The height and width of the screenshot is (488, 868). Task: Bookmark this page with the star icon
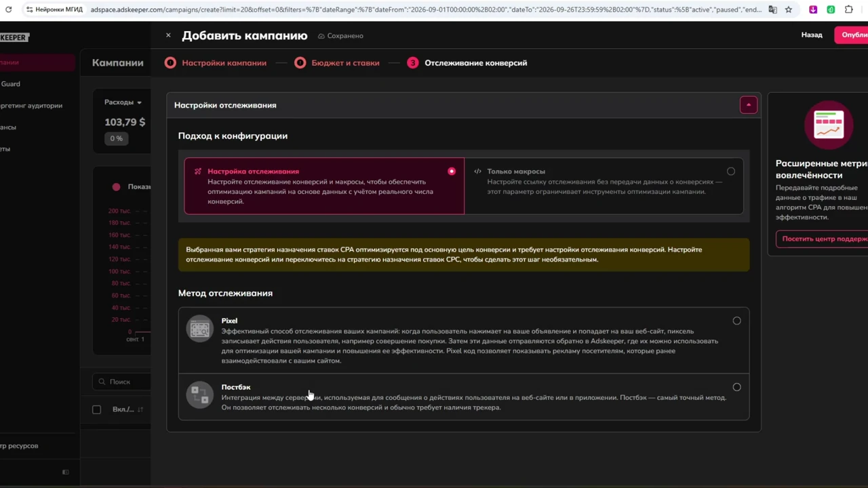(789, 9)
